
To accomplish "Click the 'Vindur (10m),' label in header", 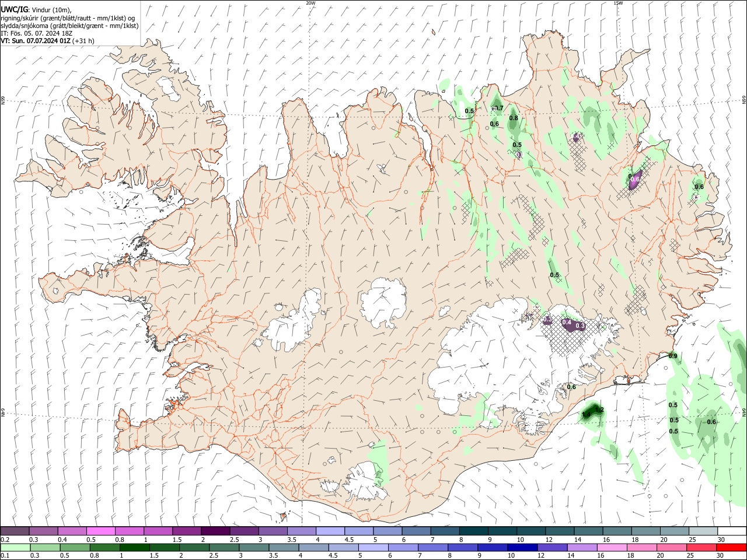I will pyautogui.click(x=51, y=9).
